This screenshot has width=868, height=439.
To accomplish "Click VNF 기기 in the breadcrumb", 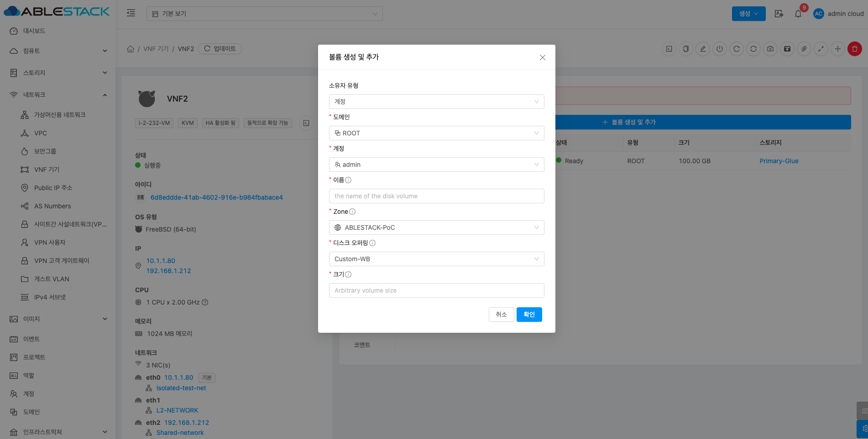I will [x=156, y=49].
